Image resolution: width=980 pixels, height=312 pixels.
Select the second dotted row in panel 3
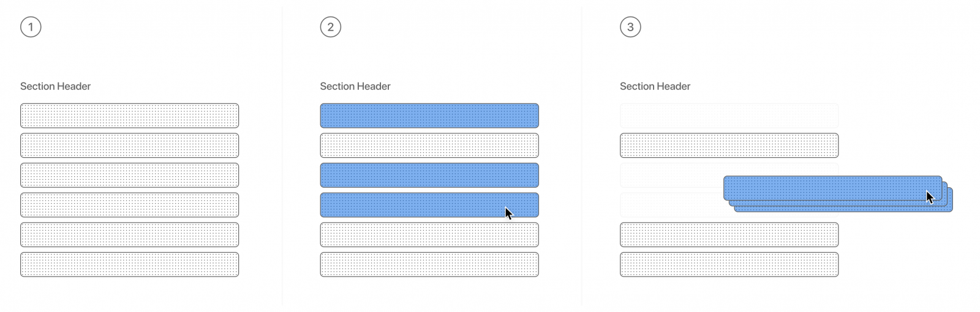pos(729,146)
